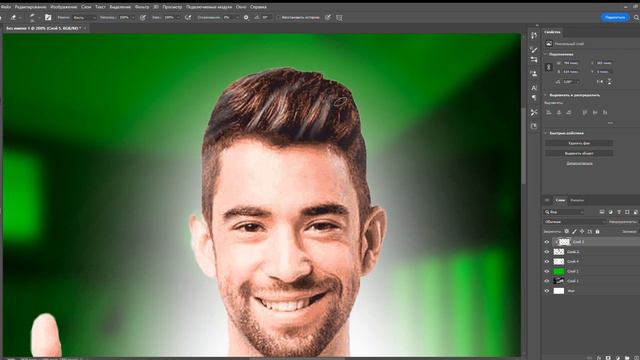
Task: Toggle the 'Восстановить историю' checkbox
Action: [278, 18]
